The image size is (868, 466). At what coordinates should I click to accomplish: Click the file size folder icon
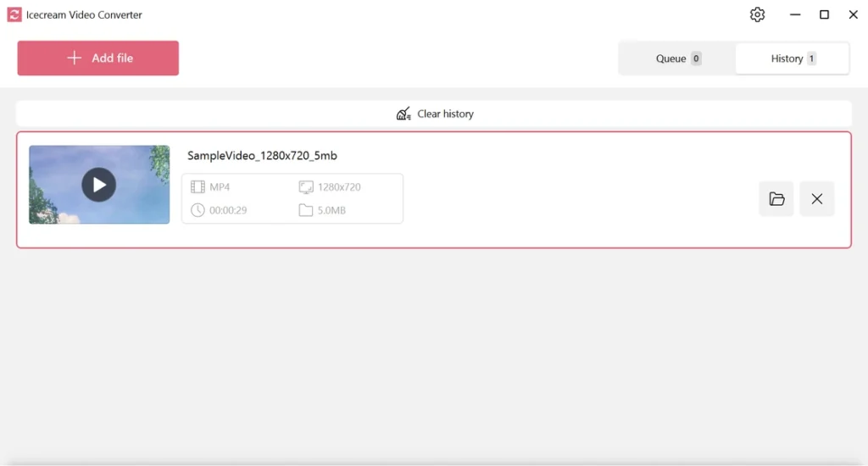point(305,210)
